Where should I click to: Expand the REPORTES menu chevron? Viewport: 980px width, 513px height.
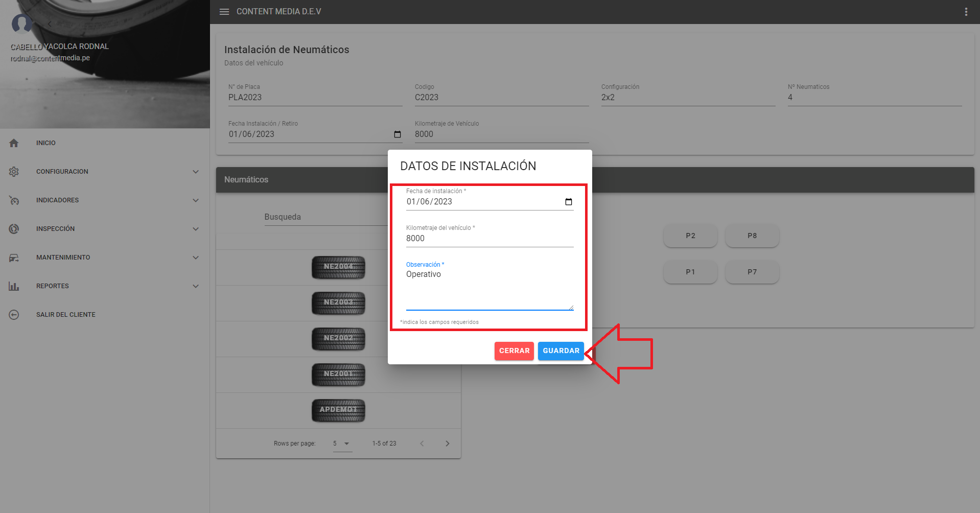(196, 286)
